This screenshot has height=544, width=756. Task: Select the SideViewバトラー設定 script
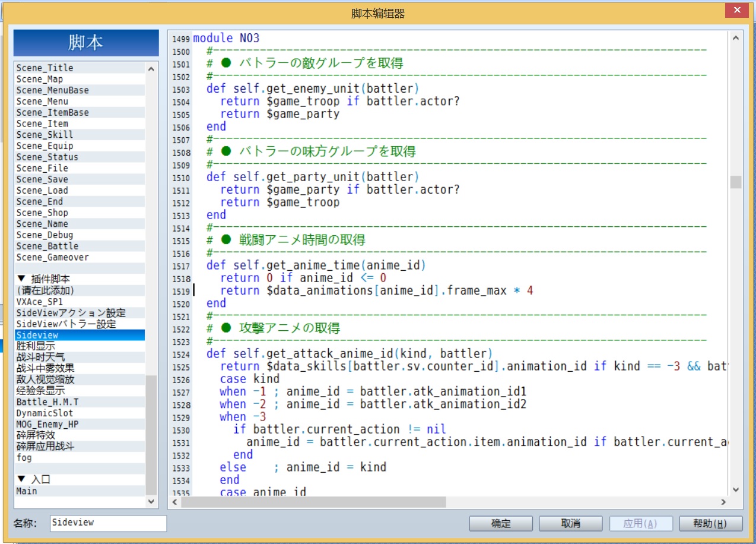tap(80, 324)
